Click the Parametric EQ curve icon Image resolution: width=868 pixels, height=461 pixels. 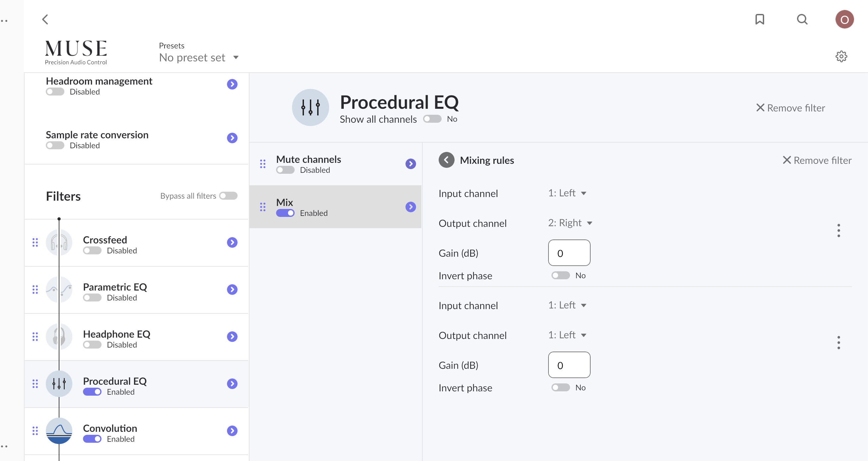[59, 290]
